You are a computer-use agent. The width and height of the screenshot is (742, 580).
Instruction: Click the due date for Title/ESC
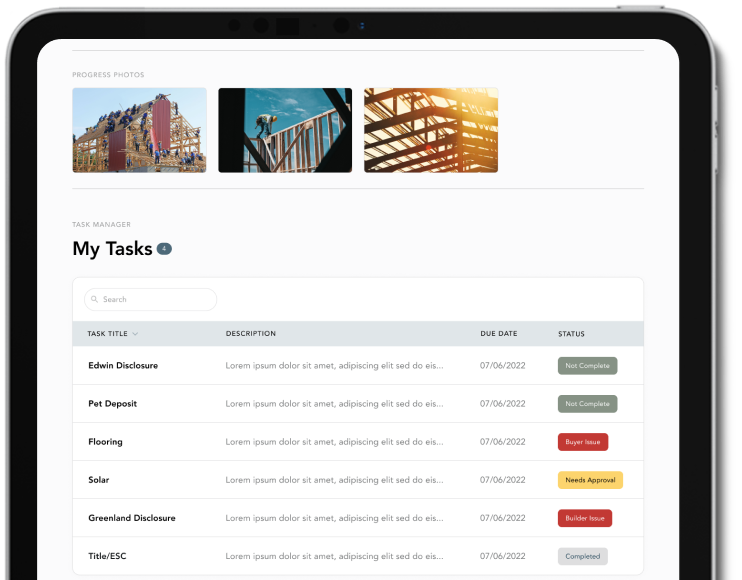[503, 556]
